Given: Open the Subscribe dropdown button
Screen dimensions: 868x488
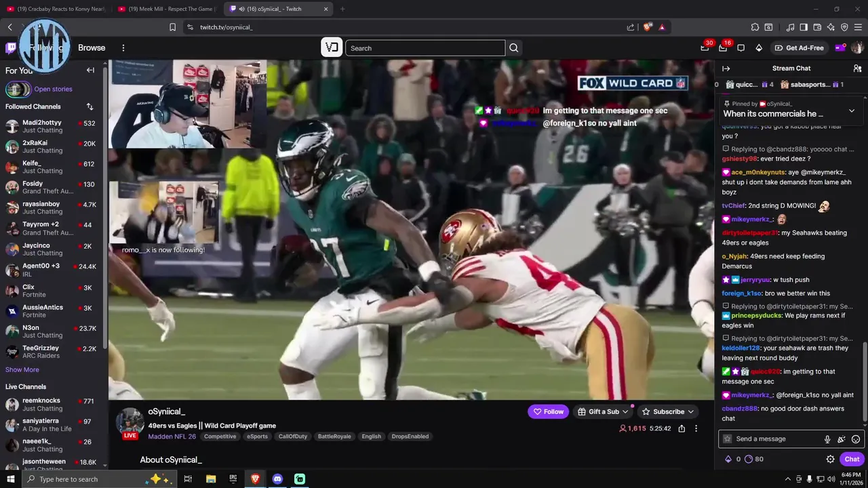Looking at the screenshot, I should click(x=668, y=411).
